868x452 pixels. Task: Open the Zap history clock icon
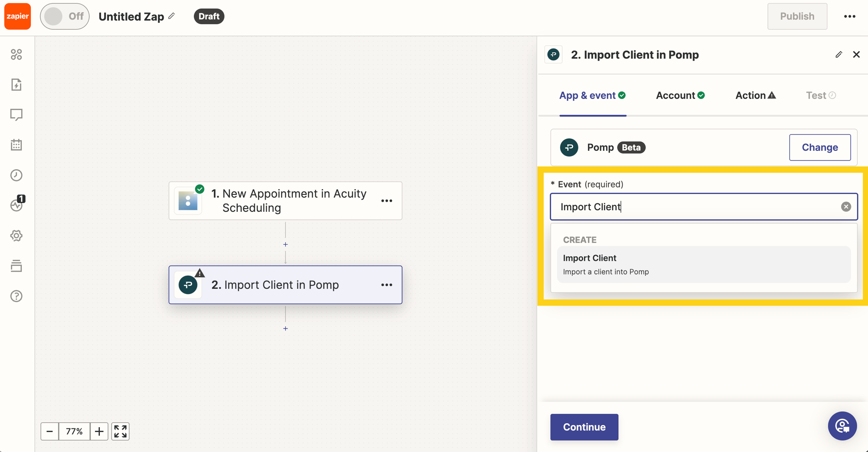coord(16,175)
